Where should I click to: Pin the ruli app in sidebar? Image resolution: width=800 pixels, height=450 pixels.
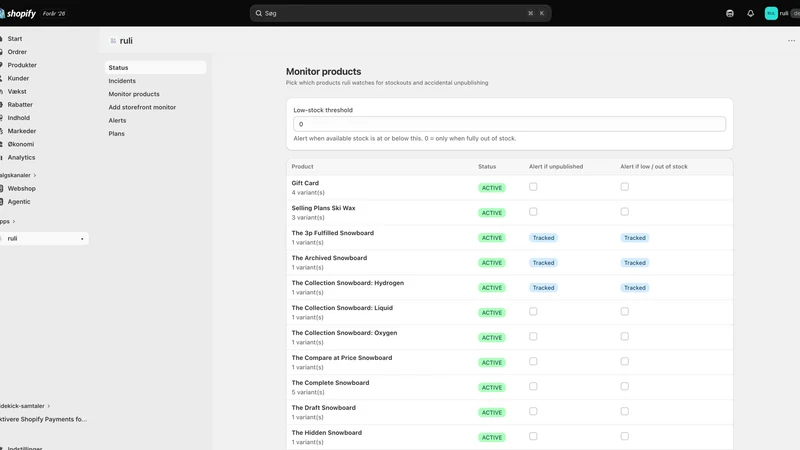pos(82,239)
